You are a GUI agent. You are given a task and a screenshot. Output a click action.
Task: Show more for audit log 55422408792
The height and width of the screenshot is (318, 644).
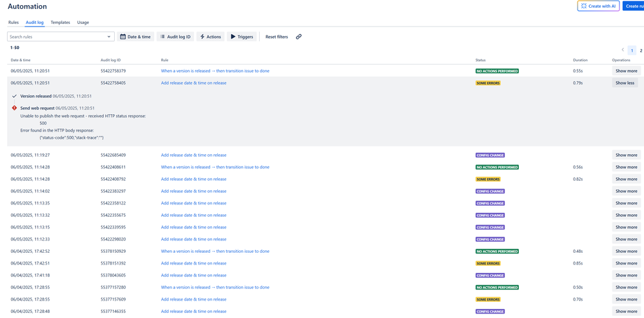pos(627,179)
